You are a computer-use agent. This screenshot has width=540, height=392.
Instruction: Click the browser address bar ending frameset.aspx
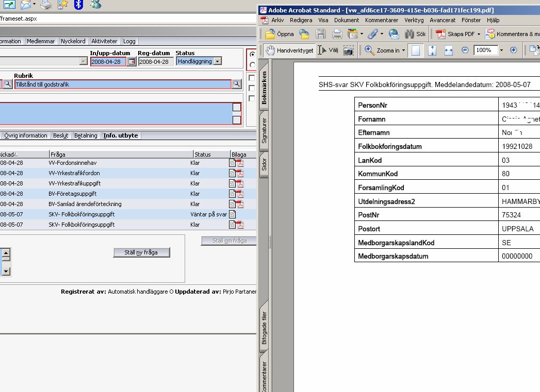pos(128,19)
